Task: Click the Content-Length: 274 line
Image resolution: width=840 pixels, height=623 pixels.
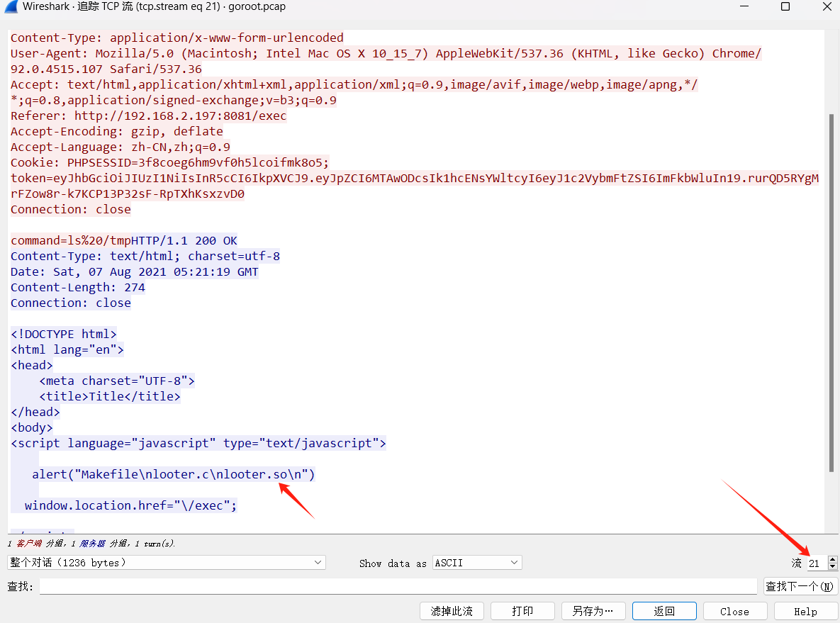Action: 78,287
